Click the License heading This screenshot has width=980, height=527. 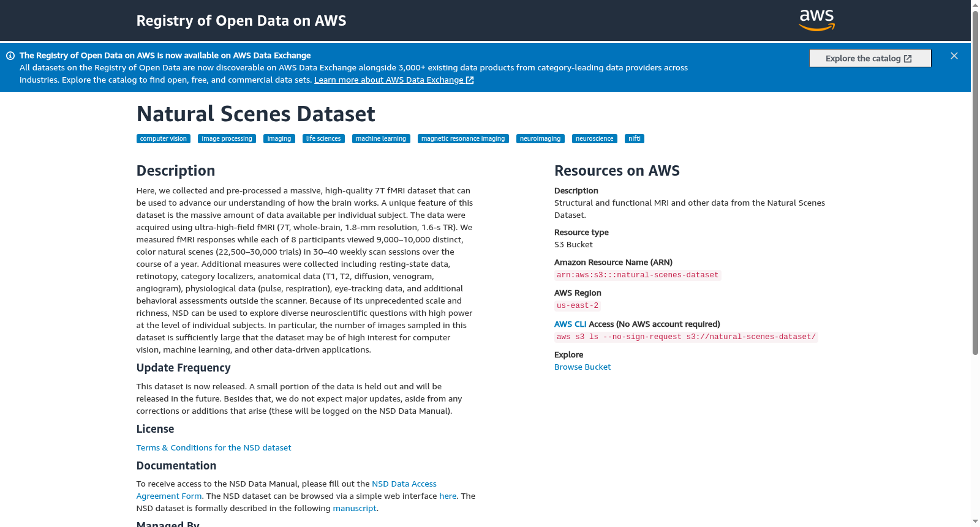[x=155, y=429]
